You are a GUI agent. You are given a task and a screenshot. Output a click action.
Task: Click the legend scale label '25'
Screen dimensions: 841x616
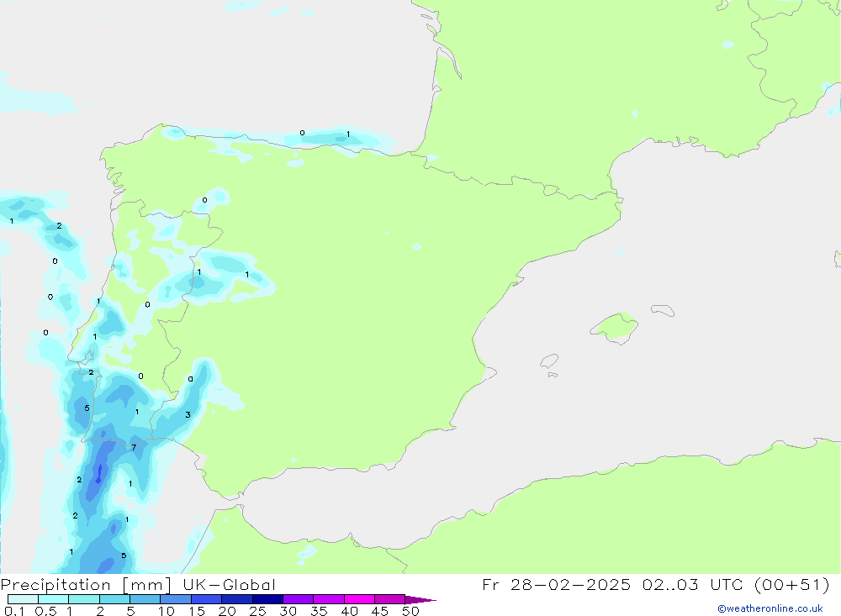(x=257, y=611)
